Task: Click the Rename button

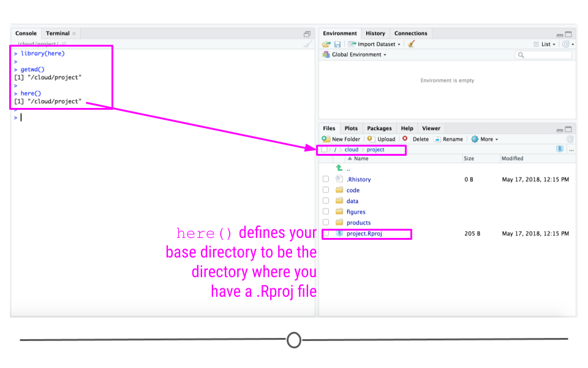Action: coord(448,139)
